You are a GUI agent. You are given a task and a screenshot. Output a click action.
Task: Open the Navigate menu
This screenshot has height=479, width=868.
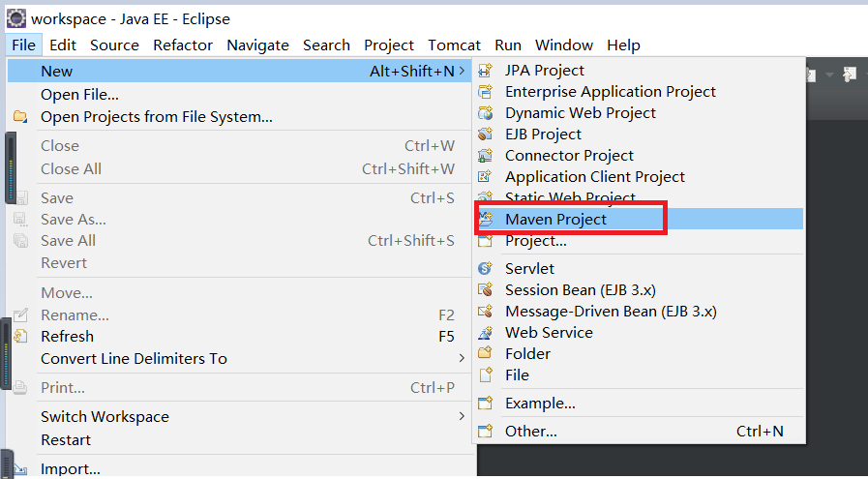coord(257,45)
